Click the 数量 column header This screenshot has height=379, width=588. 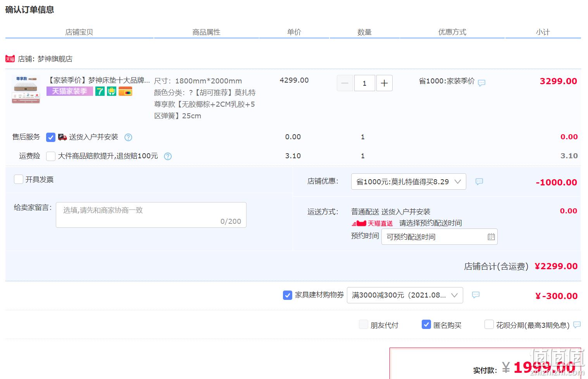(364, 32)
